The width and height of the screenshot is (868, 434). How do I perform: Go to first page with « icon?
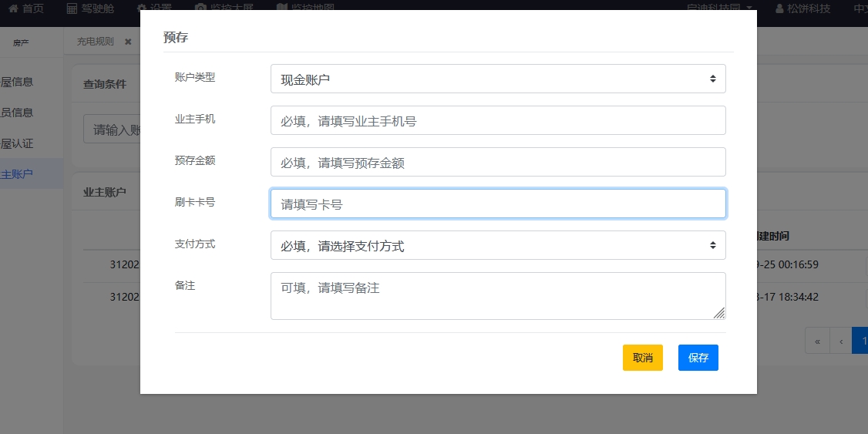tap(817, 341)
